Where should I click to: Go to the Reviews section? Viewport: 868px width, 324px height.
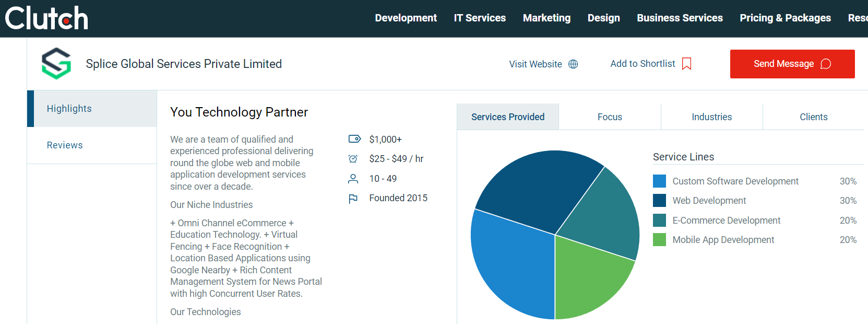(x=92, y=145)
